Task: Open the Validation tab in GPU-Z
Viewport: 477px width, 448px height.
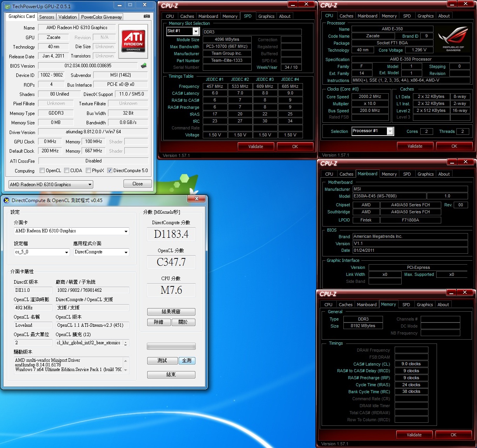Action: pyautogui.click(x=68, y=17)
